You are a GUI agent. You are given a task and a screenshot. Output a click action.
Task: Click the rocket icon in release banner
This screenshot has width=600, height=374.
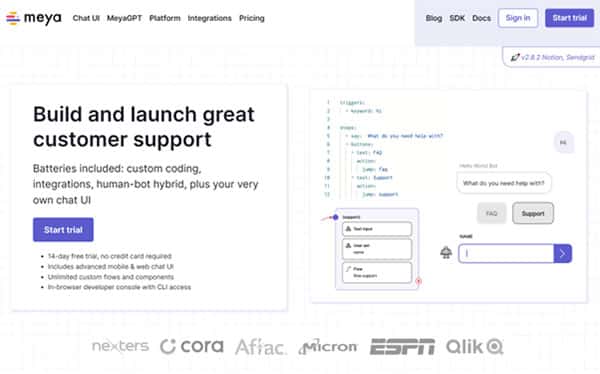click(515, 57)
